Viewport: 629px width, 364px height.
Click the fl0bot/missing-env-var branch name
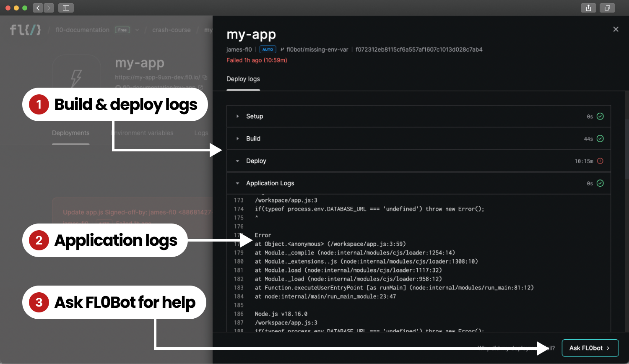(x=317, y=49)
